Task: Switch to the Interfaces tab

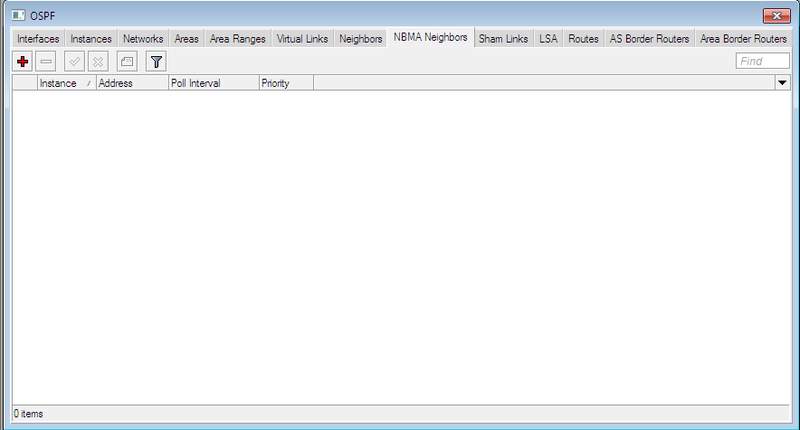Action: pyautogui.click(x=38, y=39)
